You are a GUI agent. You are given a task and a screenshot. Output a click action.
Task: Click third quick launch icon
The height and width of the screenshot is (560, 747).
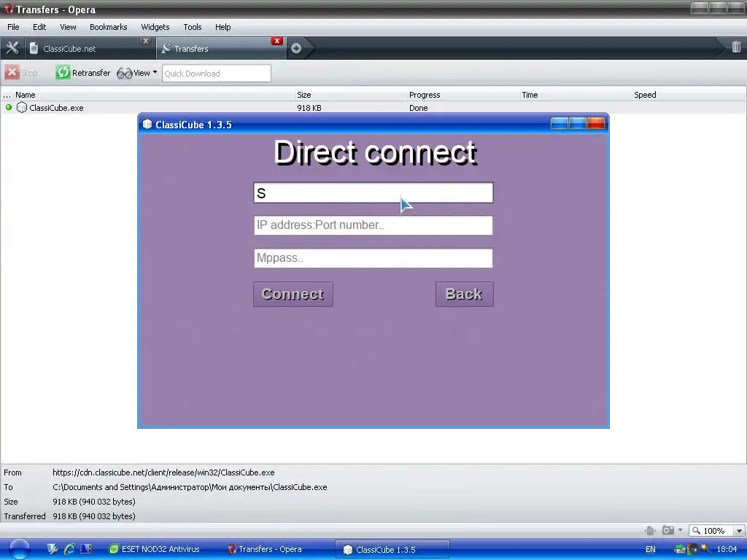pos(86,549)
